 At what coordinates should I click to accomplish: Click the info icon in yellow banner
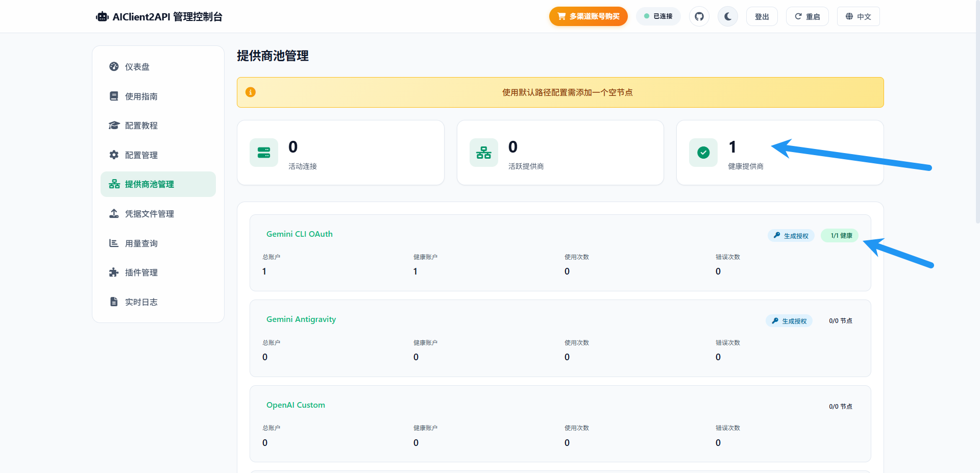(251, 92)
